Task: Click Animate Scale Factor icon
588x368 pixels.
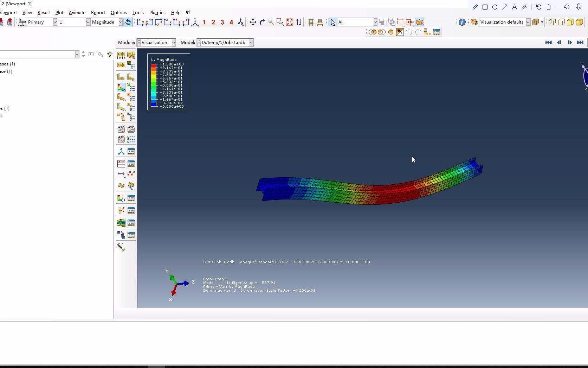Action: [121, 129]
